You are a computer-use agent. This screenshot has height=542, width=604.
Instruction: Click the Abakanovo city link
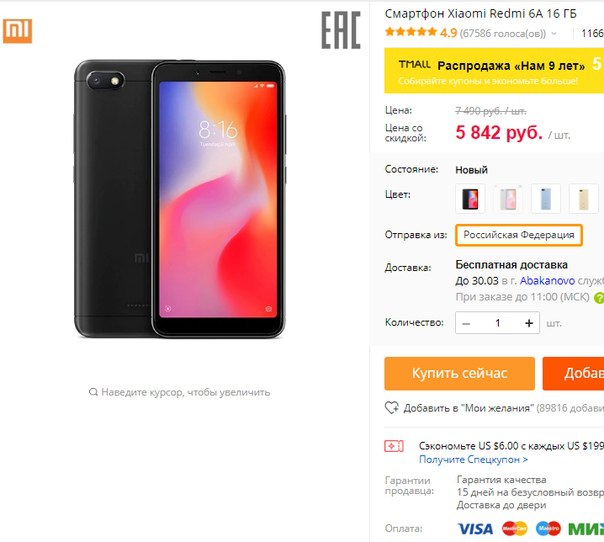(x=547, y=281)
